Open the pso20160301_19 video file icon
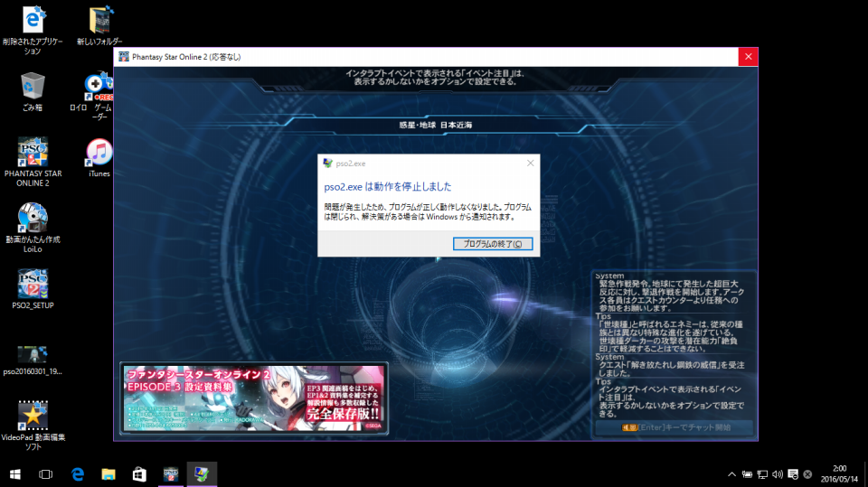Image resolution: width=868 pixels, height=487 pixels. (x=33, y=361)
